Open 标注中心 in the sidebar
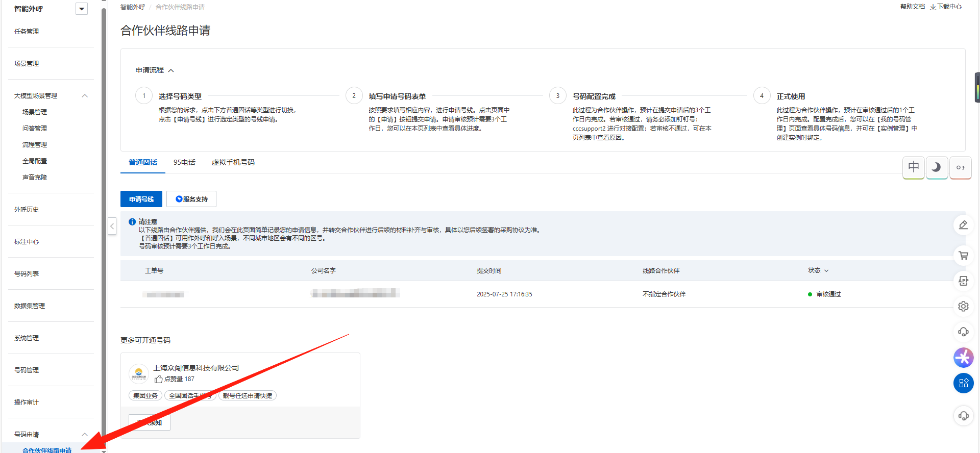 (27, 242)
